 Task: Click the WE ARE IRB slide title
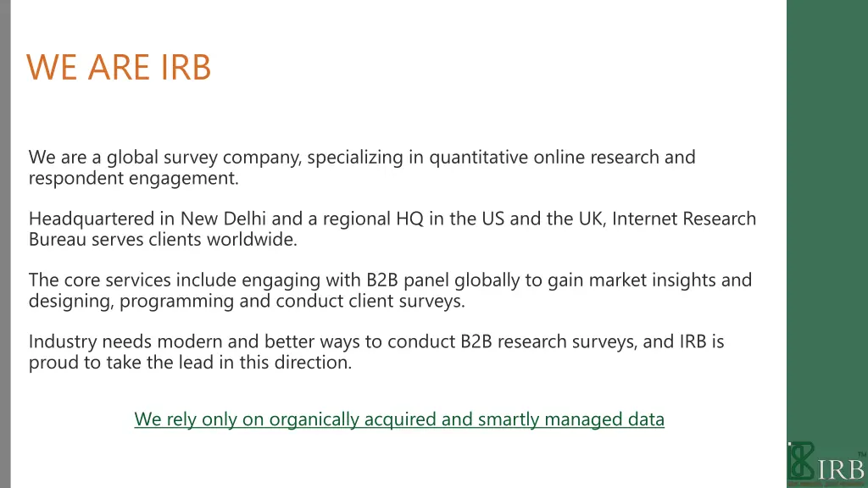pyautogui.click(x=119, y=68)
